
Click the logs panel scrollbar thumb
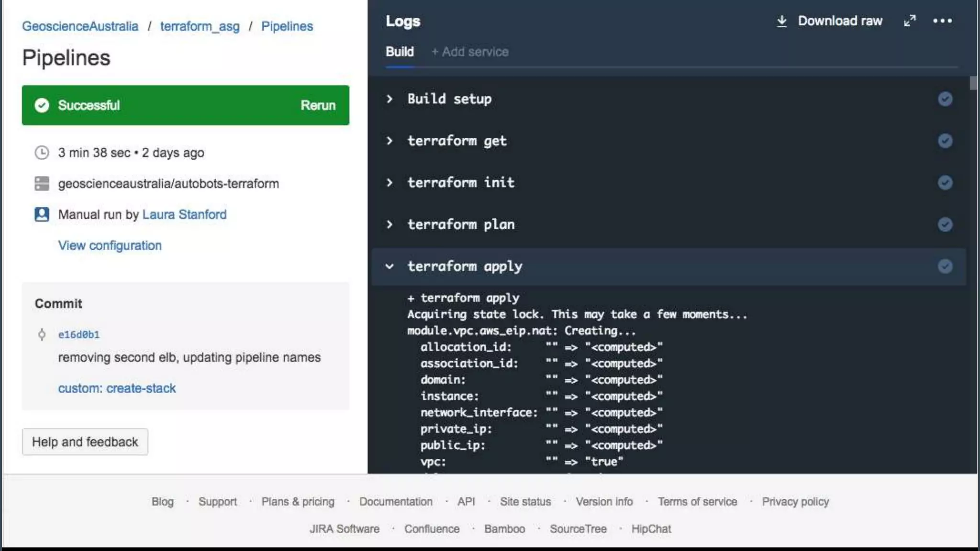click(973, 83)
